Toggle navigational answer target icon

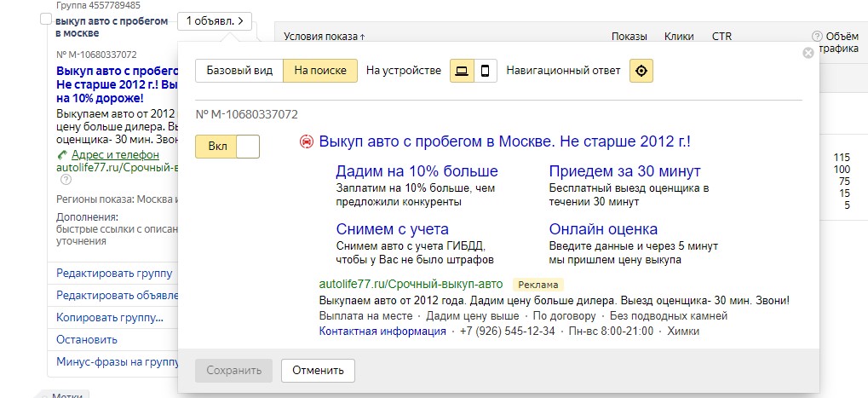641,71
